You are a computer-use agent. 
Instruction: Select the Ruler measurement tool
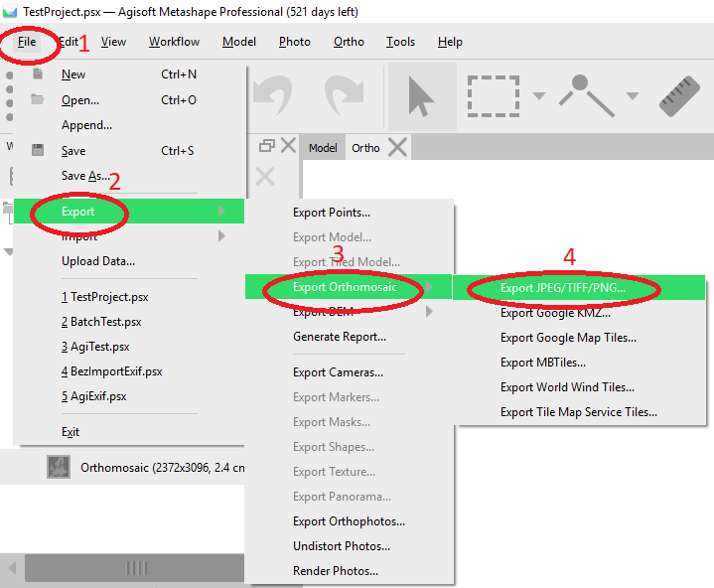(679, 96)
